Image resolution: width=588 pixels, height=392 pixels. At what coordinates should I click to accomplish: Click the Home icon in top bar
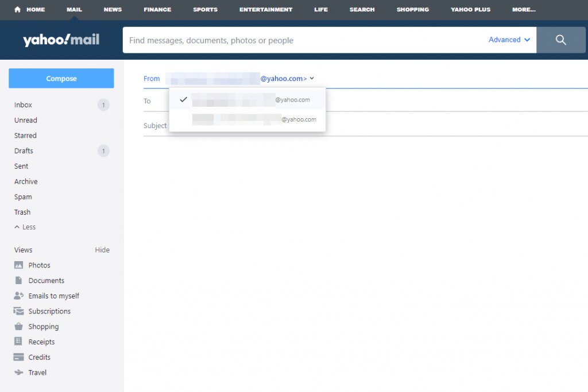[17, 9]
